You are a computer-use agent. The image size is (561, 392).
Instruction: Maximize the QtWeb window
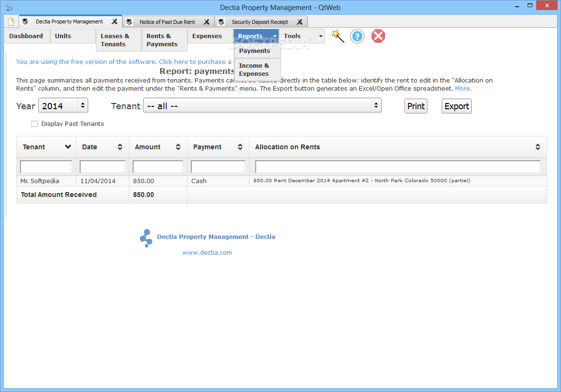530,5
